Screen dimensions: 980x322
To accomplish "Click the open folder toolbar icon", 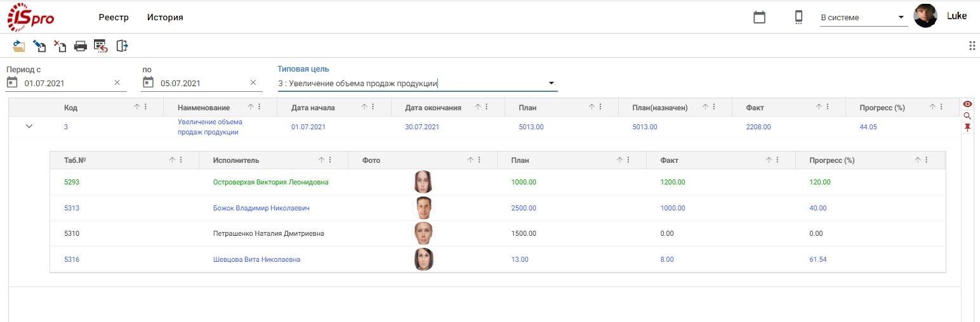I will point(19,46).
